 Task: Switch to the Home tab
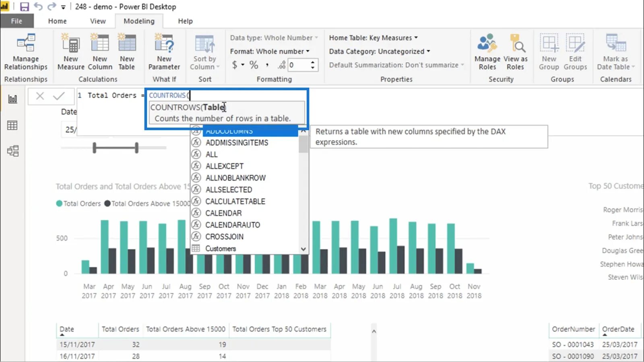coord(57,21)
